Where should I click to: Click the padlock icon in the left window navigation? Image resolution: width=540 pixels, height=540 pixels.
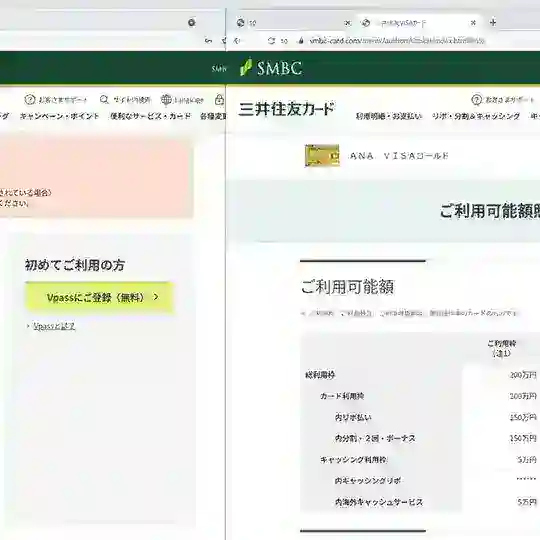[x=219, y=100]
